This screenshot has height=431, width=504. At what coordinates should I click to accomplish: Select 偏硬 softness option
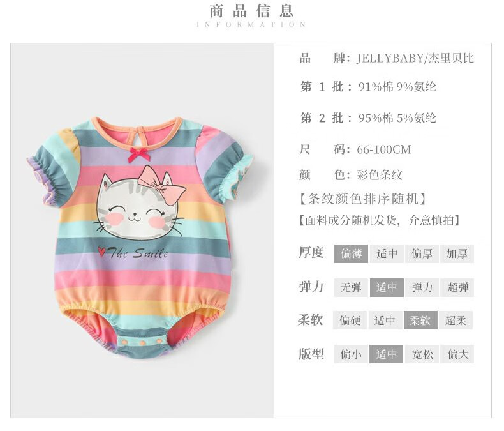[x=350, y=320]
